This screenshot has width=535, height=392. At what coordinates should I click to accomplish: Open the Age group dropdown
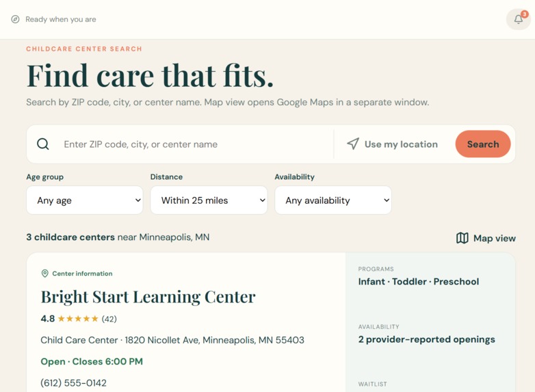point(85,200)
